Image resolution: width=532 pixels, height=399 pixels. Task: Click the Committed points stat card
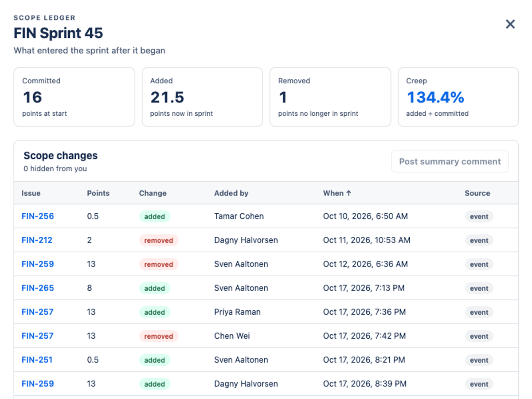(x=74, y=97)
